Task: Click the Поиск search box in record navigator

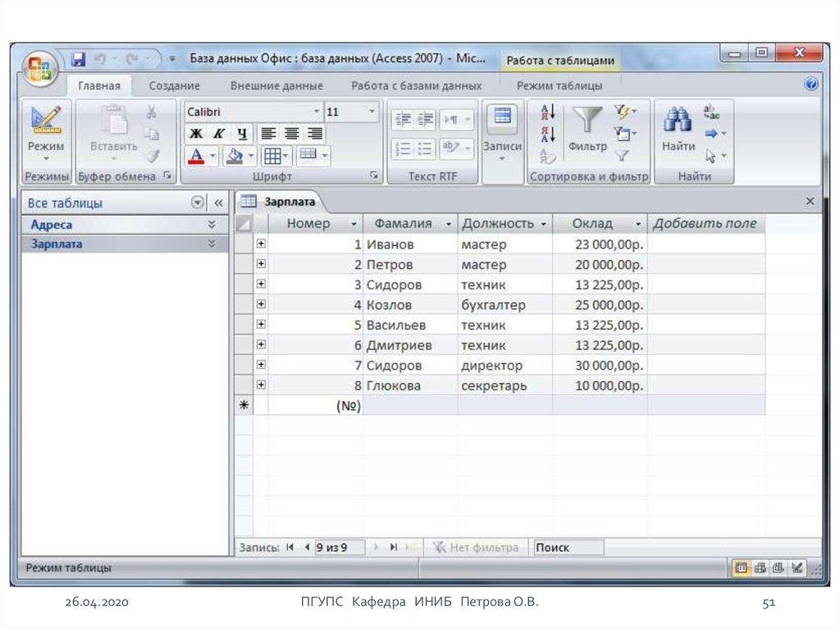Action: point(568,548)
